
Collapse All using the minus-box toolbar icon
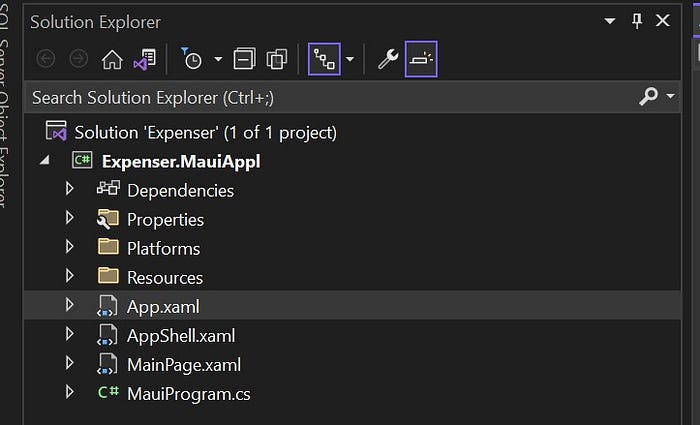245,59
